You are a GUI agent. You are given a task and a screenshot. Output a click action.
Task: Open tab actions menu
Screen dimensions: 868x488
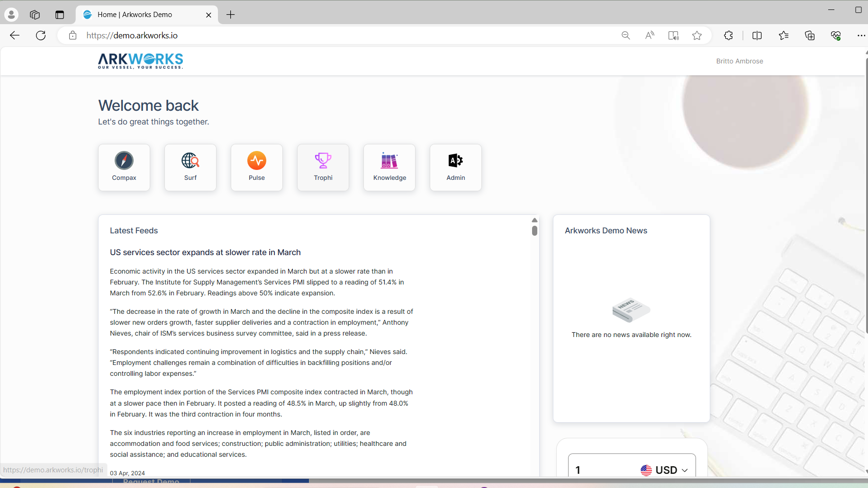pos(60,15)
